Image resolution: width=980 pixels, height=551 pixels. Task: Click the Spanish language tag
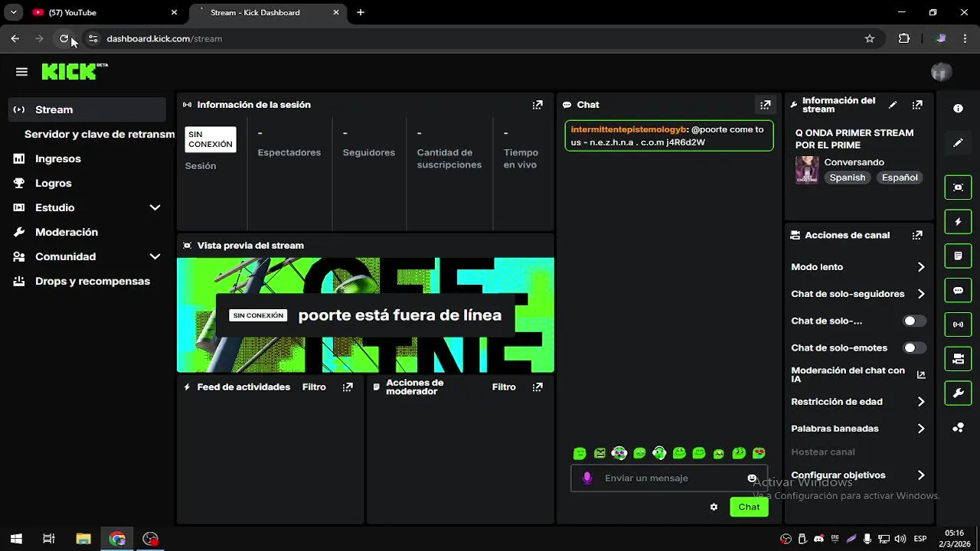tap(848, 178)
